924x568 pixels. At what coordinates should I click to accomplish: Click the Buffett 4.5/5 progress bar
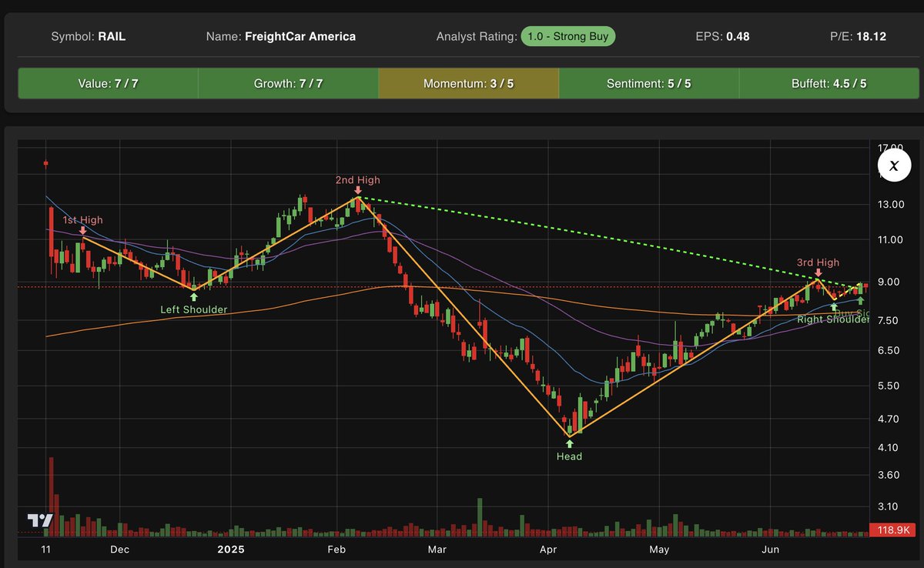click(x=829, y=83)
